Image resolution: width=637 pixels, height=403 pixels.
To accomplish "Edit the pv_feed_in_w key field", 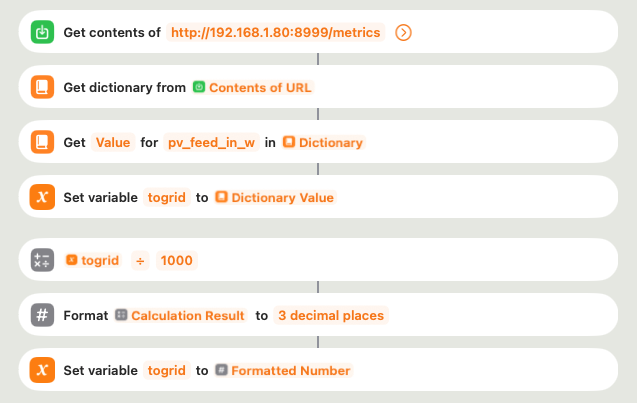I will tap(211, 143).
